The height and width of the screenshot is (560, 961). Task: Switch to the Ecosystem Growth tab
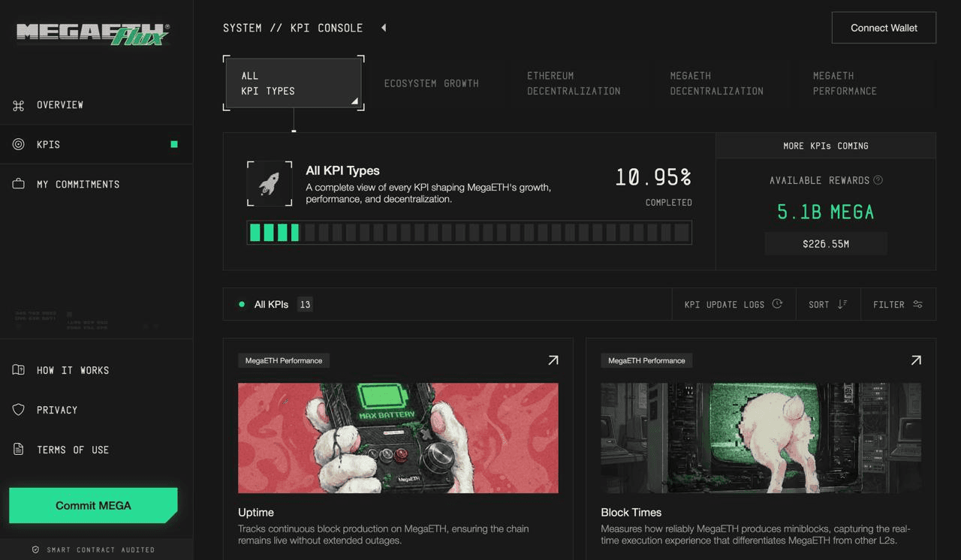click(432, 83)
